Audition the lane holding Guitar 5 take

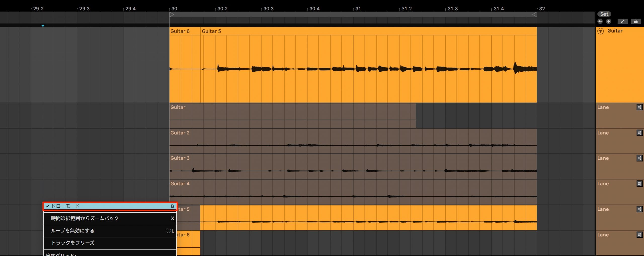(639, 209)
